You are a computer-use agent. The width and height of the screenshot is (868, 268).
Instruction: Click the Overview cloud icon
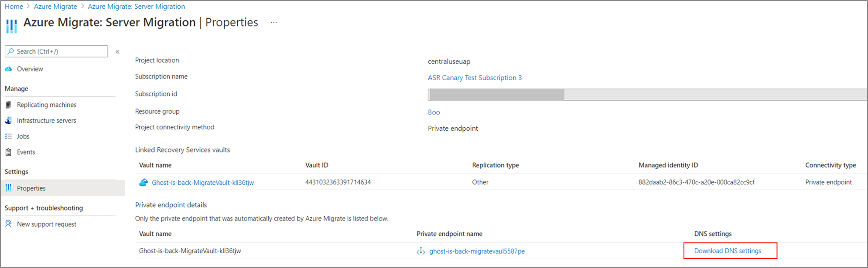point(8,69)
